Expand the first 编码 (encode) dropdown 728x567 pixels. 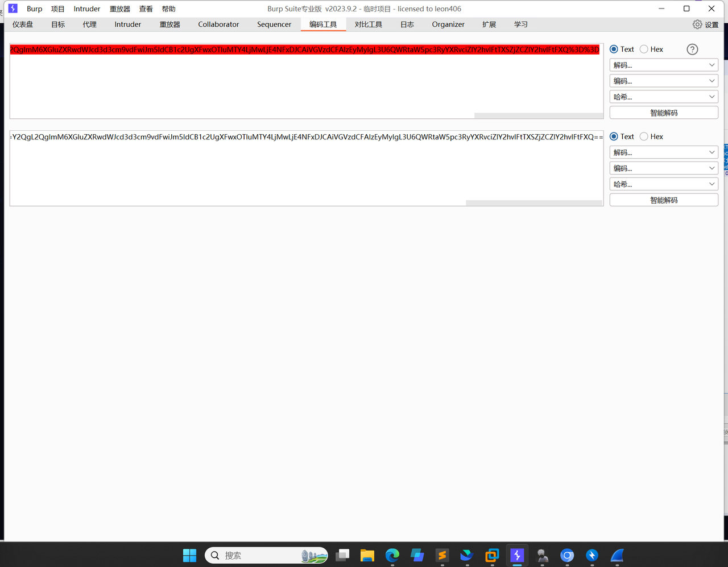664,81
